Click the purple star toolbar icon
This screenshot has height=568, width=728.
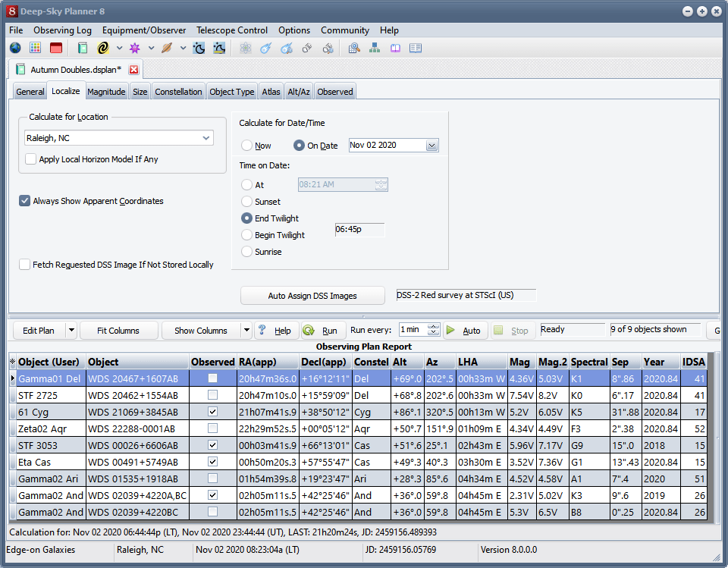[x=135, y=48]
